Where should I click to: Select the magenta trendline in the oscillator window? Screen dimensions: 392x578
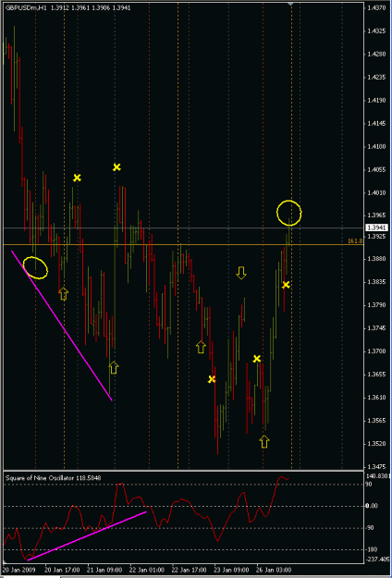point(87,535)
